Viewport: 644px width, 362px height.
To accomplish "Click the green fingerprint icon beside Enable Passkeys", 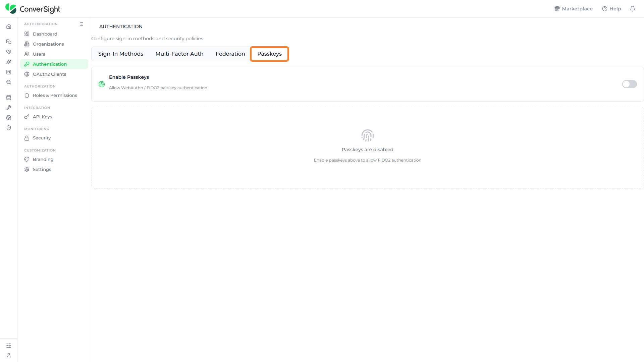I will pyautogui.click(x=102, y=84).
